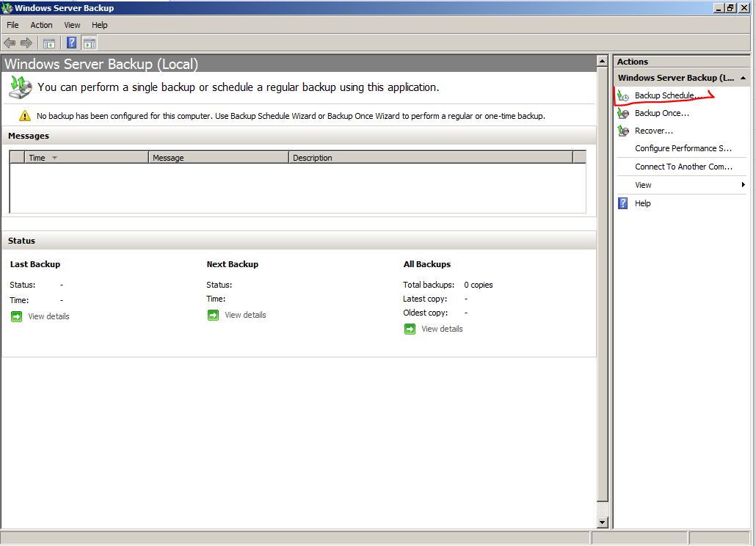This screenshot has width=756, height=546.
Task: Open View details under Next Backup
Action: click(x=245, y=315)
